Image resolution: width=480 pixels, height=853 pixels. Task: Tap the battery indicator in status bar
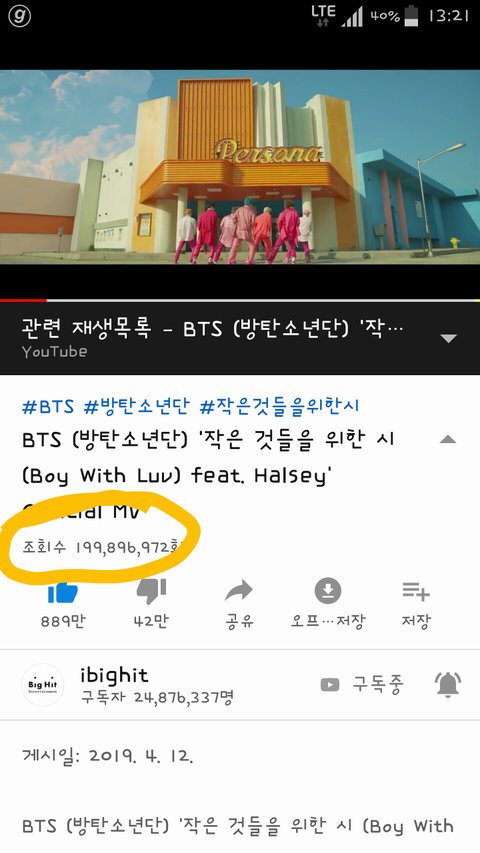tap(412, 15)
